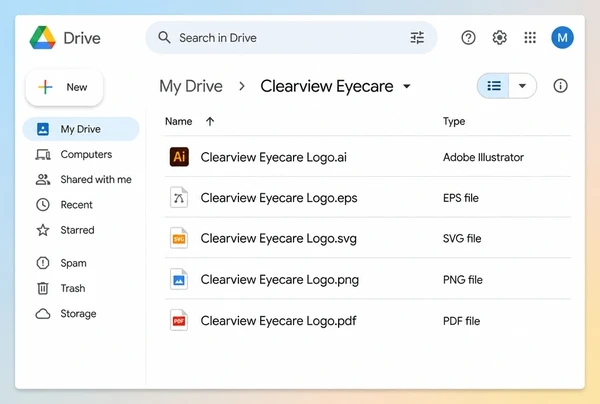Click the Trash bin icon
This screenshot has width=600, height=404.
click(x=43, y=288)
